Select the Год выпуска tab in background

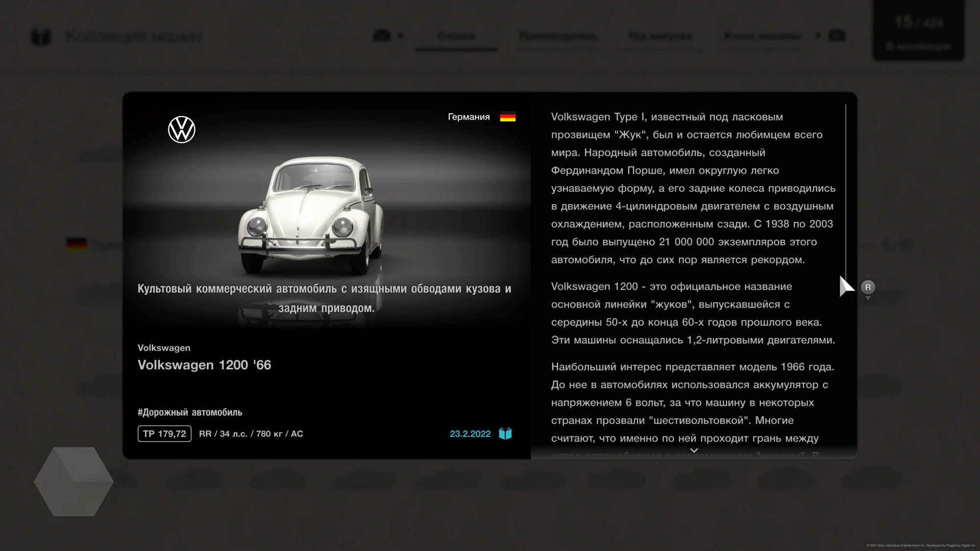pos(661,36)
